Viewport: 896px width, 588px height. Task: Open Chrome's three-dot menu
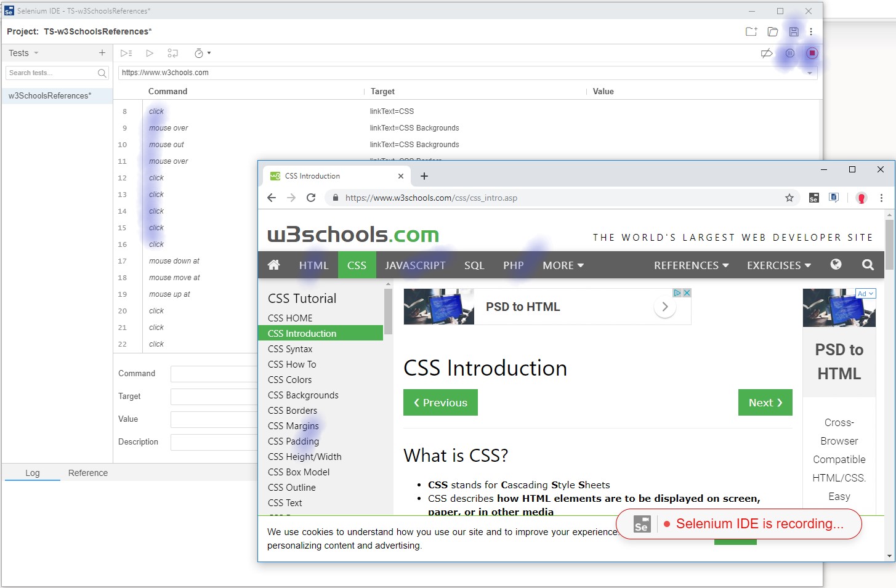click(x=881, y=198)
